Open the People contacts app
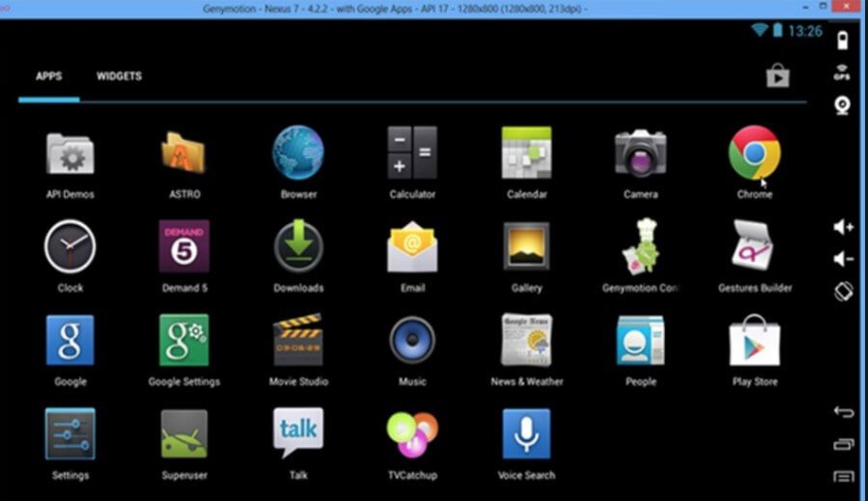868x501 pixels. click(x=640, y=341)
